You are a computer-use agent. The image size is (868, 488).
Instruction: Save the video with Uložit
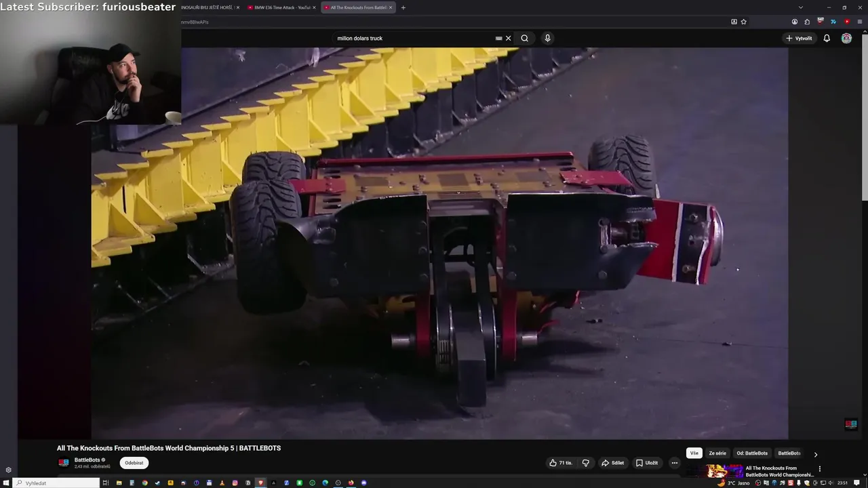[x=647, y=463]
